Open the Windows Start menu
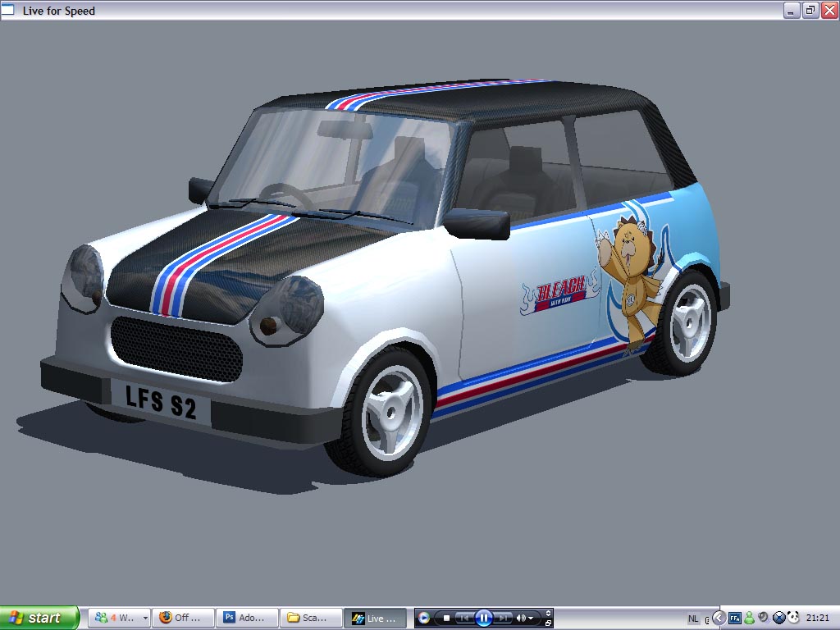This screenshot has height=630, width=840. pyautogui.click(x=39, y=618)
